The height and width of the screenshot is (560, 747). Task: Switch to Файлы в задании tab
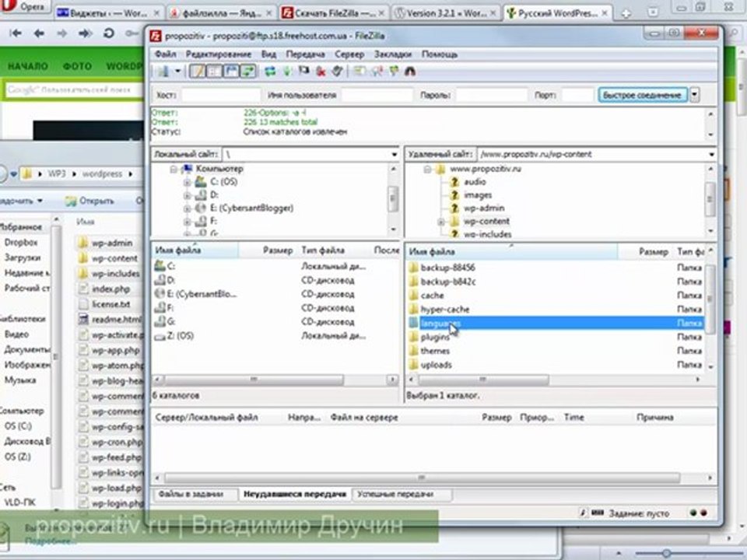click(191, 495)
